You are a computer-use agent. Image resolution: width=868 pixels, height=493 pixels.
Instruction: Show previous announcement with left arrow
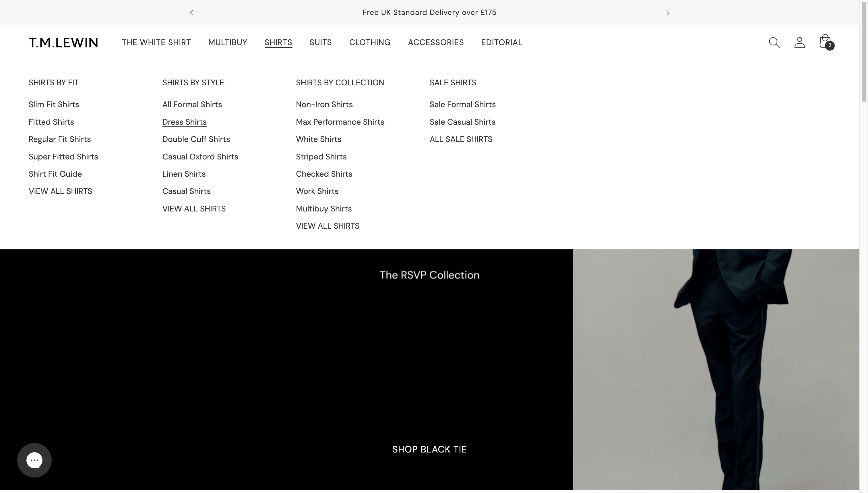click(191, 13)
